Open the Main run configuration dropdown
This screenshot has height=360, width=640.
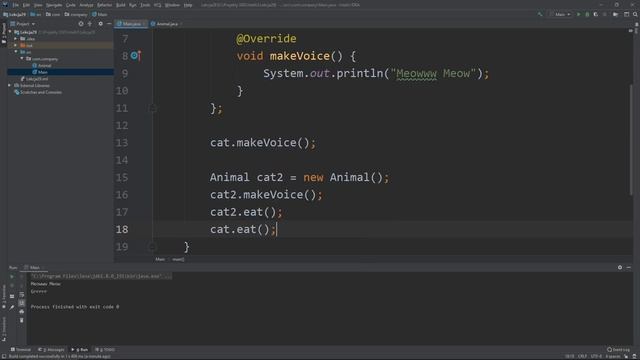pyautogui.click(x=560, y=14)
